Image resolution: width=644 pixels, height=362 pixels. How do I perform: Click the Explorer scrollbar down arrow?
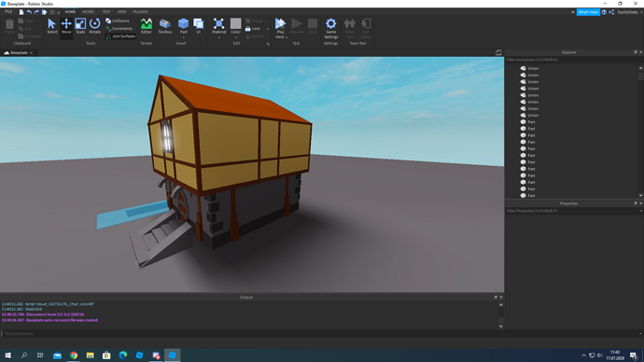640,196
